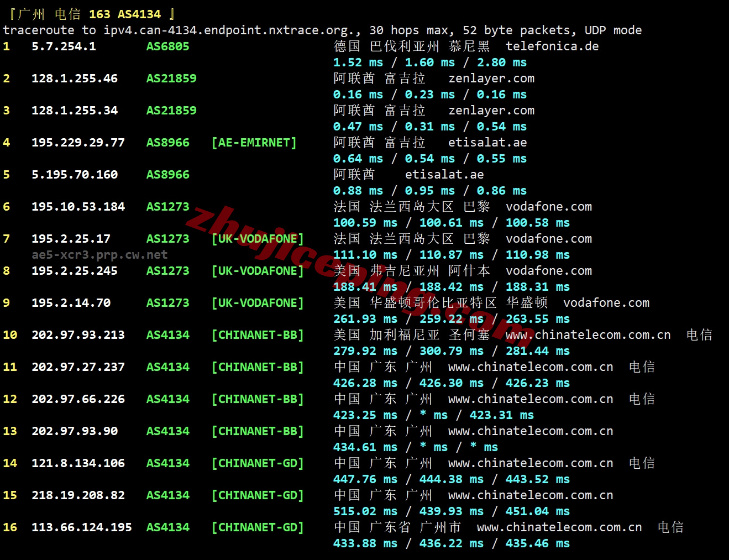This screenshot has height=560, width=729.
Task: Click the [CHINANET-GD] tag on hop 14
Action: pyautogui.click(x=258, y=463)
